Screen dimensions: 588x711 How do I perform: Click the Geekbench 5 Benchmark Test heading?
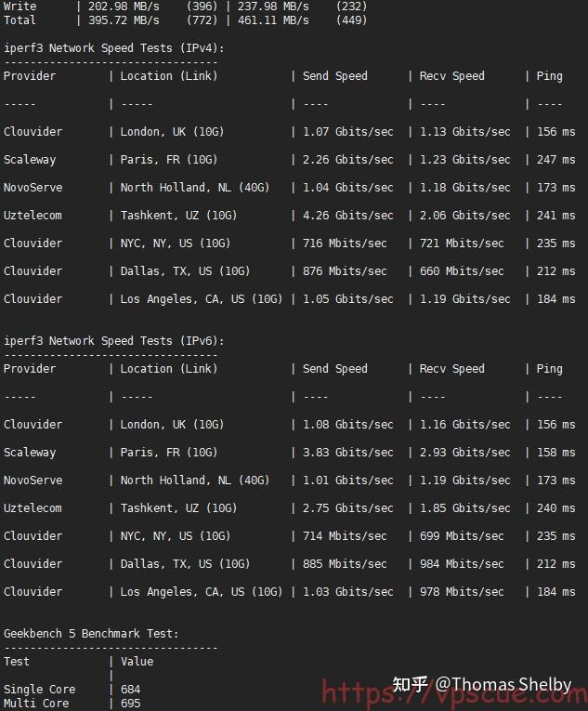91,634
